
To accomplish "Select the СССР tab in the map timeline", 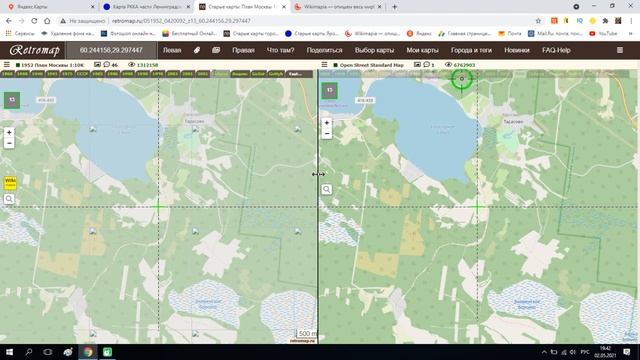I will [82, 74].
